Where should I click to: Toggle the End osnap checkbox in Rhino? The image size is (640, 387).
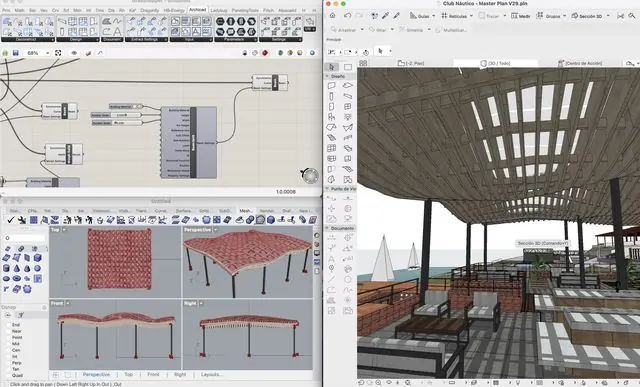9,325
